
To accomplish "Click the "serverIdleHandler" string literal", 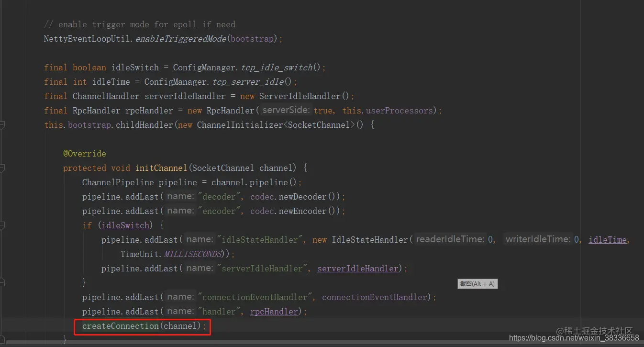I will click(x=263, y=269).
